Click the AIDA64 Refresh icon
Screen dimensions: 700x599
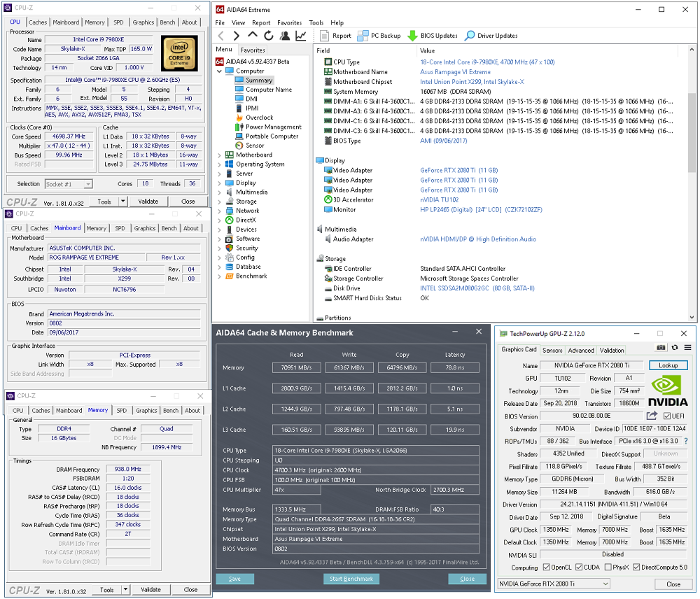(268, 36)
